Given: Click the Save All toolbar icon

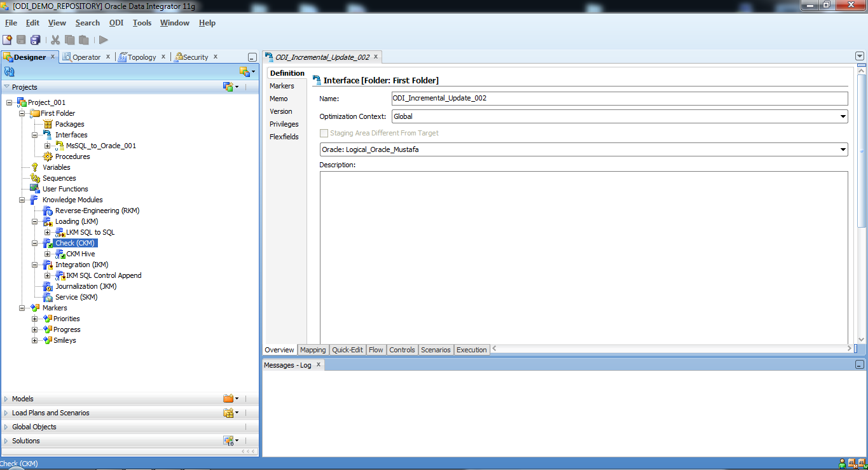Looking at the screenshot, I should pos(36,39).
